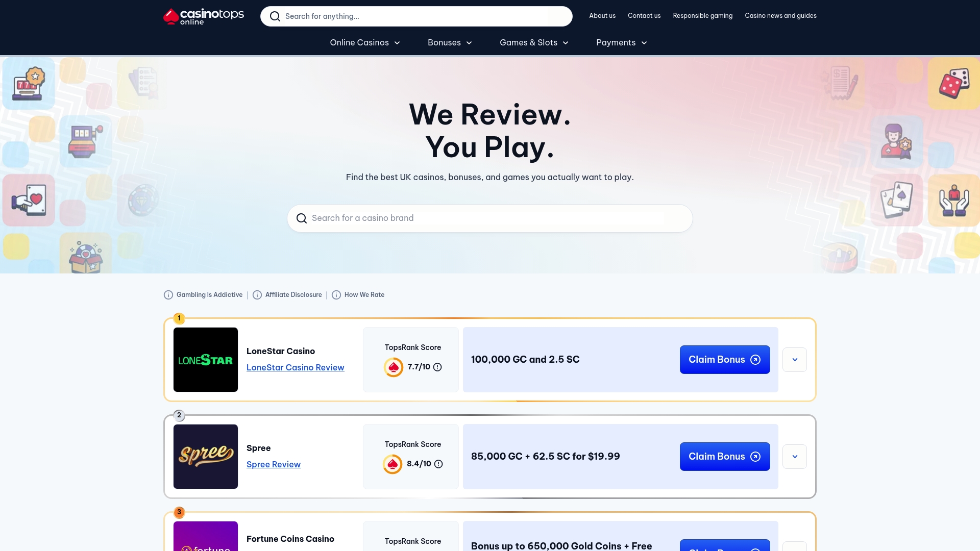This screenshot has width=980, height=551.
Task: Click the info icon next to Gambling Is Addictive
Action: pos(168,295)
